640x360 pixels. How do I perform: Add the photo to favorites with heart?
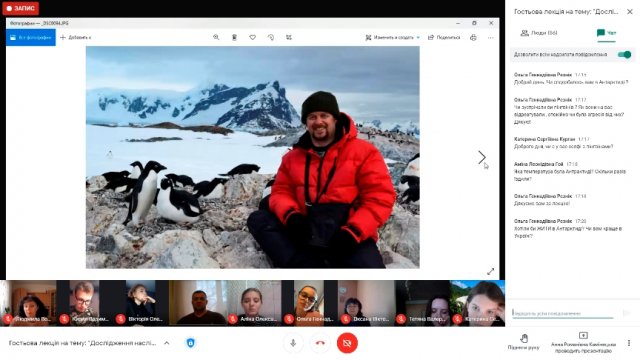point(253,37)
